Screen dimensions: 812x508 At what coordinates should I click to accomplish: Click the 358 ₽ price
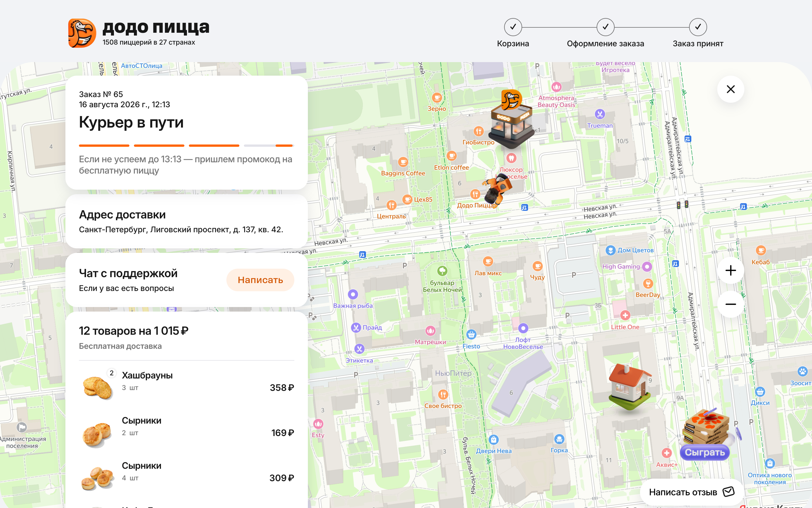coord(282,387)
